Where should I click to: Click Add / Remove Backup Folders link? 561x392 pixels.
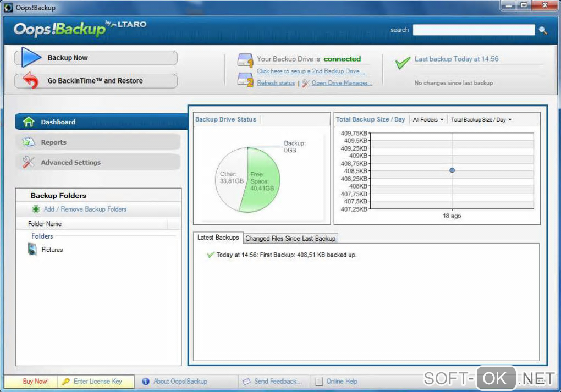click(85, 209)
